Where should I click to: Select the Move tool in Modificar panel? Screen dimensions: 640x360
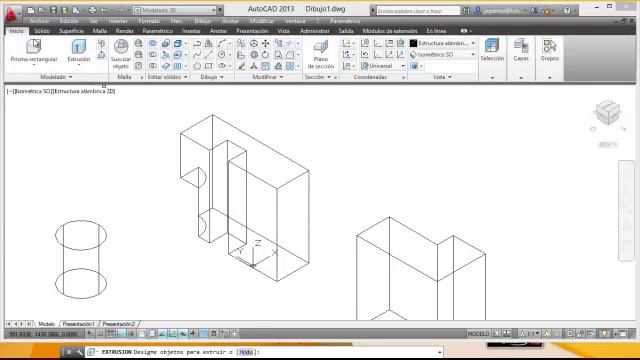pos(265,43)
